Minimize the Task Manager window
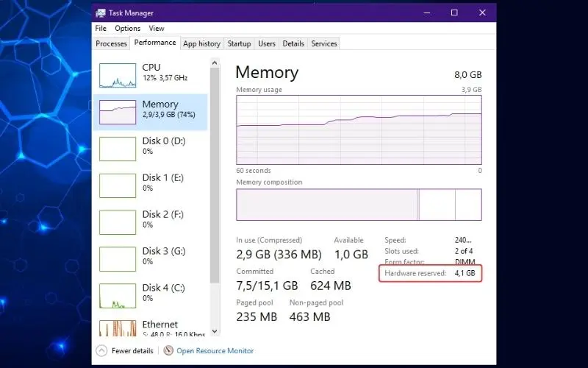 click(427, 13)
